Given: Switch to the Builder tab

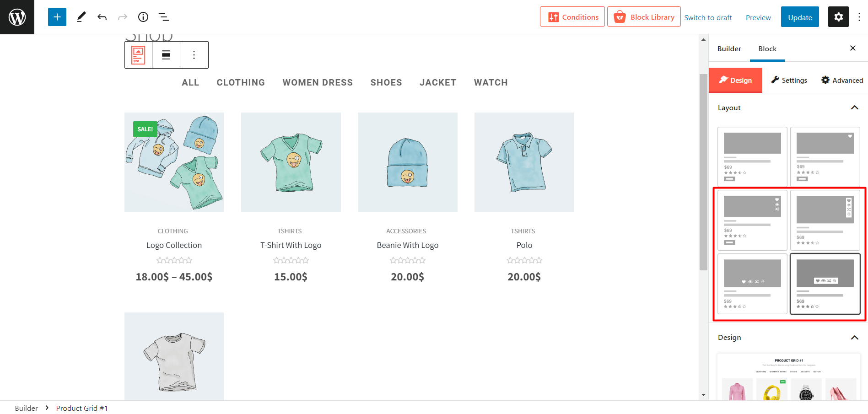Looking at the screenshot, I should tap(728, 48).
